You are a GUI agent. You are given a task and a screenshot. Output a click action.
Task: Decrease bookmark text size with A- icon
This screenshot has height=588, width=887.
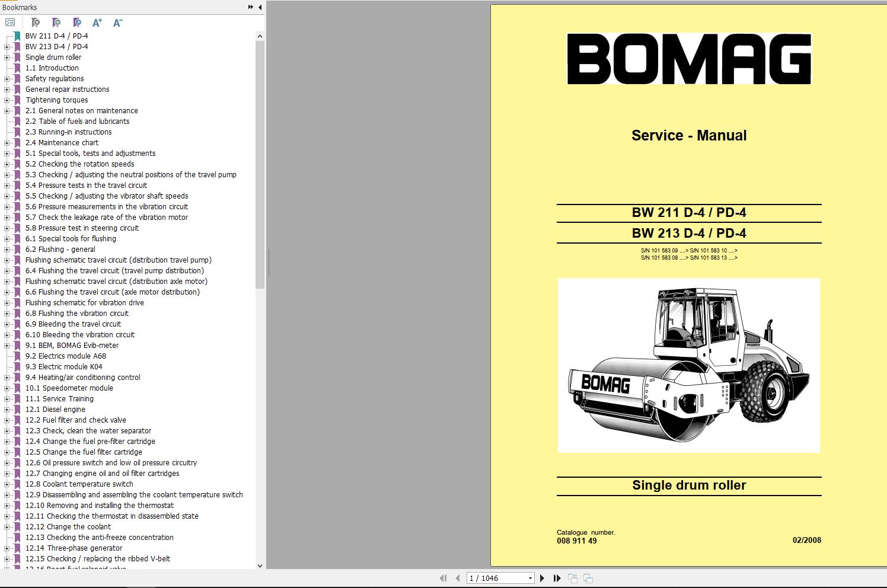click(x=117, y=23)
